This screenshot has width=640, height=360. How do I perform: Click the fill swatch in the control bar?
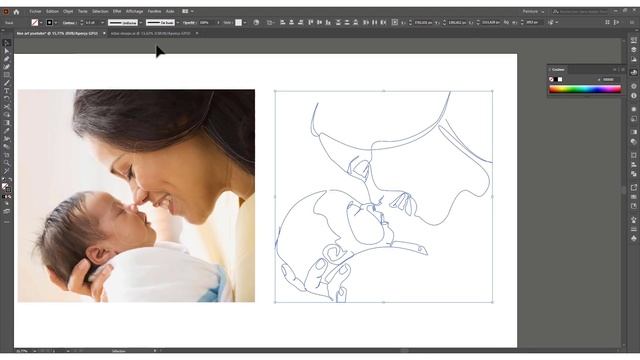[x=35, y=22]
